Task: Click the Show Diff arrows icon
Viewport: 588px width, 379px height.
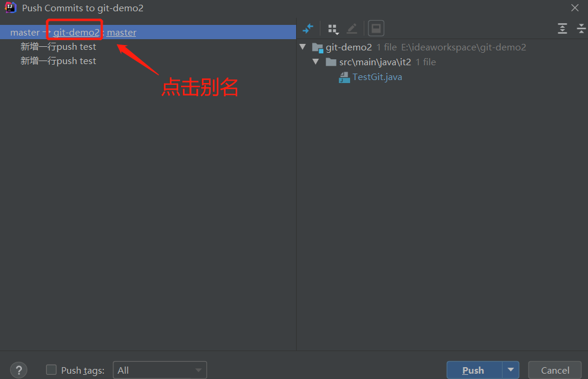Action: pyautogui.click(x=308, y=28)
